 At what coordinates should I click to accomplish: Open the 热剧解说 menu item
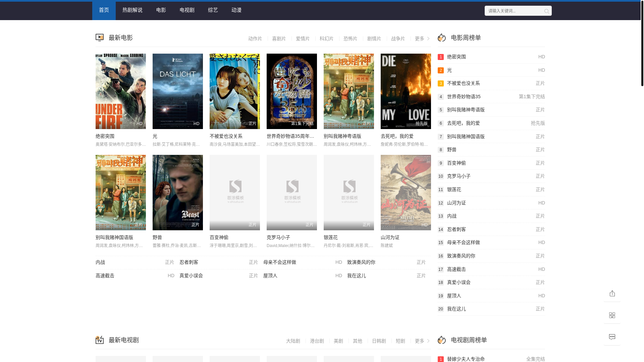pyautogui.click(x=132, y=10)
